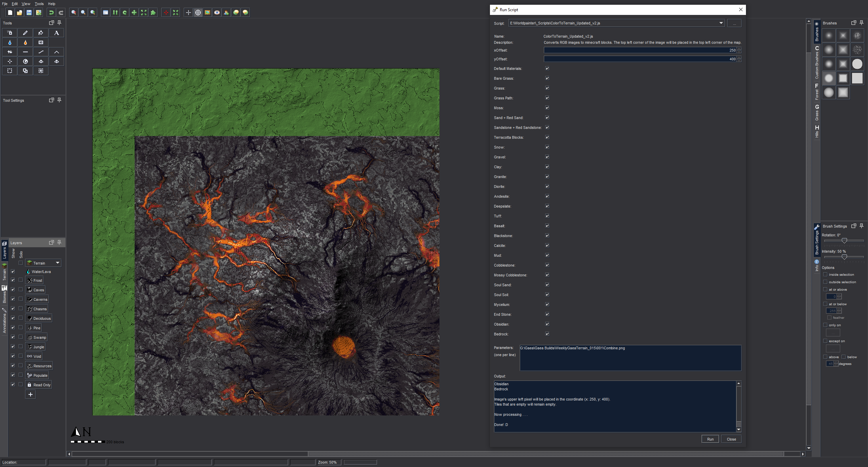Expand the Terrain layer dropdown
This screenshot has width=868, height=467.
58,263
